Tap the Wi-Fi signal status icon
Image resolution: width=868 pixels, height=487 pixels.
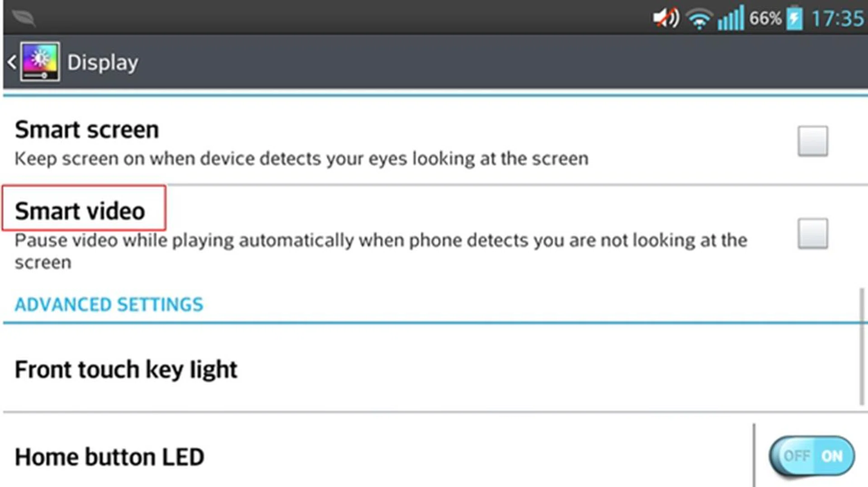click(698, 19)
